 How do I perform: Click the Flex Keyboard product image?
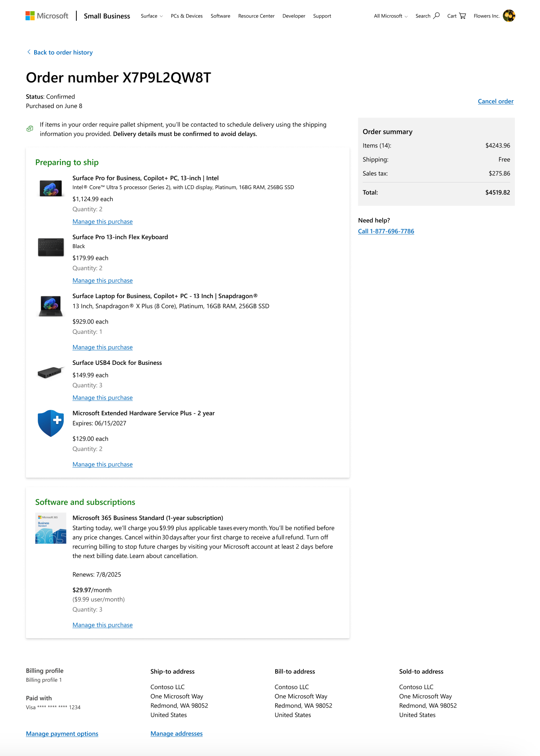coord(51,247)
